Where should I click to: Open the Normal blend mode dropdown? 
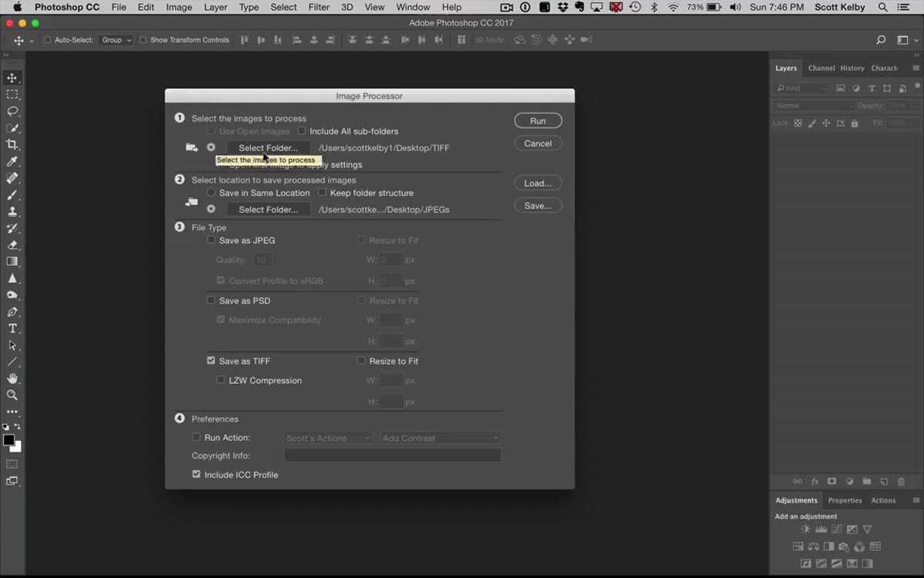814,106
